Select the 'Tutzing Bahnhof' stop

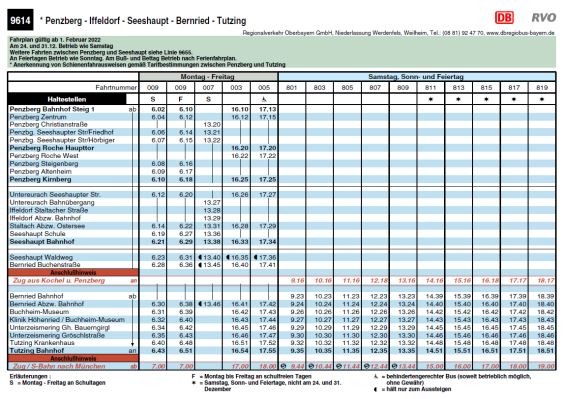(x=37, y=350)
